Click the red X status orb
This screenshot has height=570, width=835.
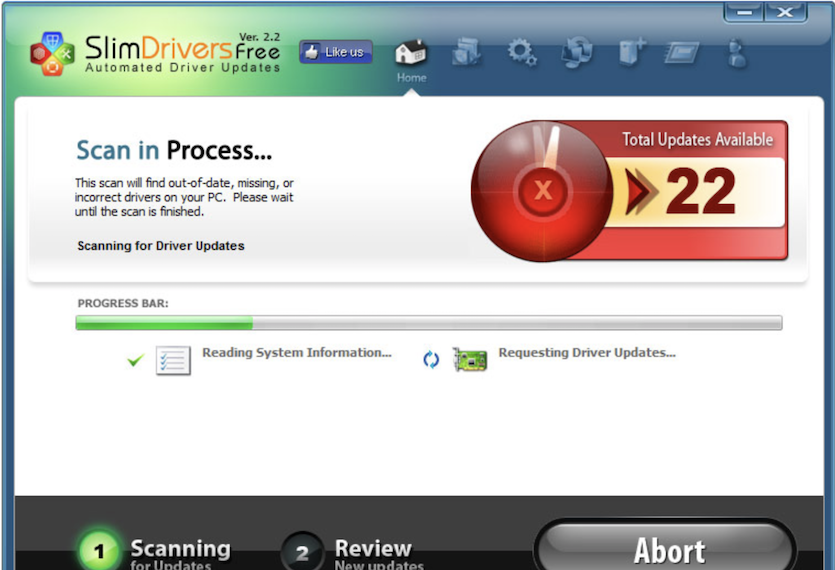(542, 191)
